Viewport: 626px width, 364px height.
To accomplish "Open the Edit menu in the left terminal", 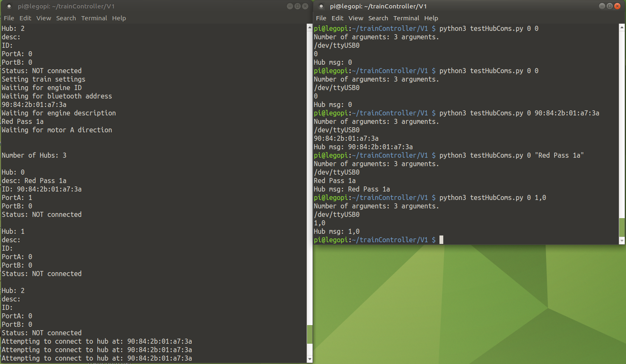I will click(x=25, y=18).
